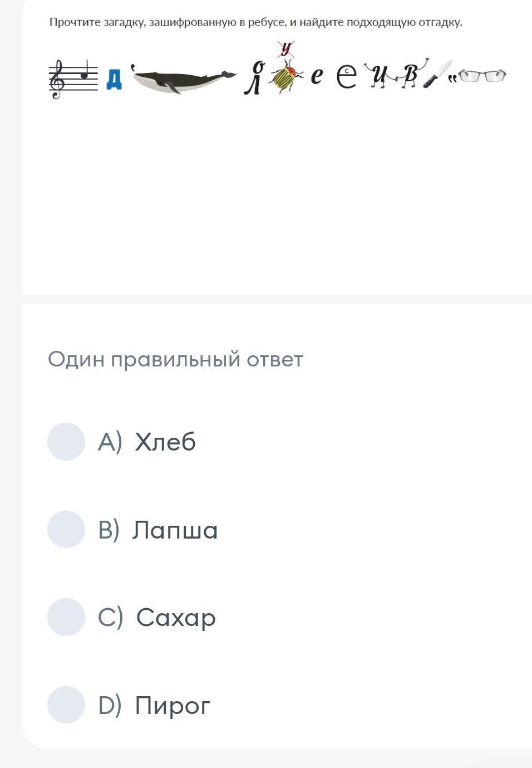Click the blue letter Д in rebus
This screenshot has width=532, height=768.
click(114, 80)
